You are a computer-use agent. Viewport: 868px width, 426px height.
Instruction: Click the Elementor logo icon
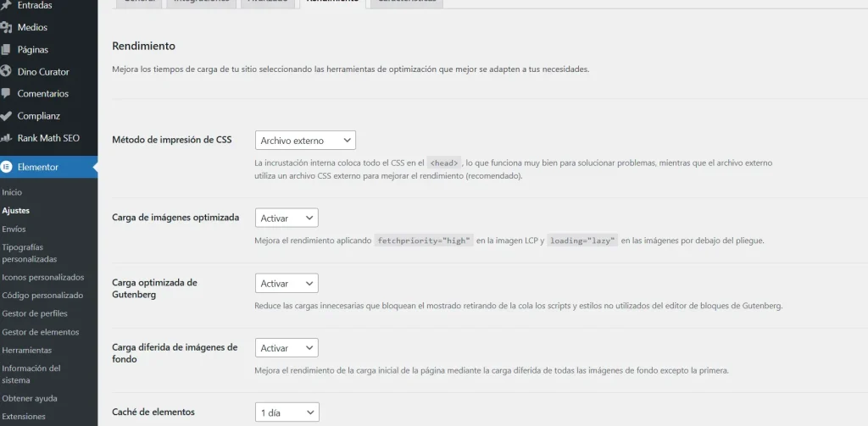point(6,167)
